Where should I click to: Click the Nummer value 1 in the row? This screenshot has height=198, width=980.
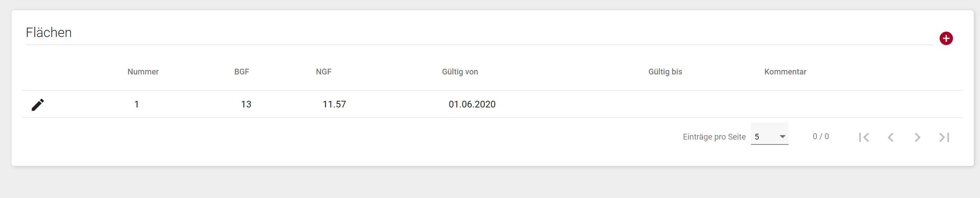(x=137, y=104)
